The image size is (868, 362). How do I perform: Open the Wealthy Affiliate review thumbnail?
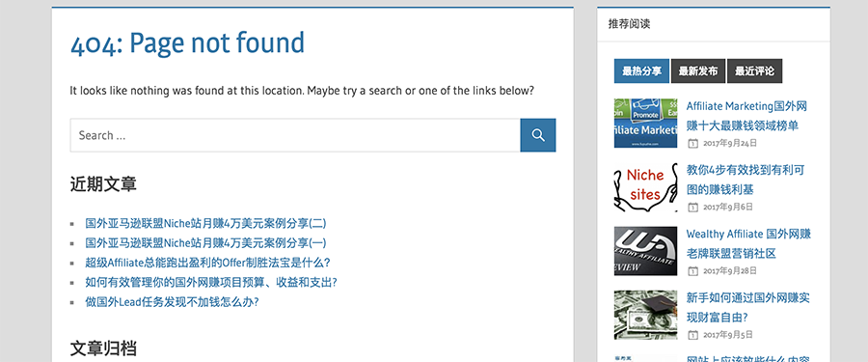(x=645, y=251)
